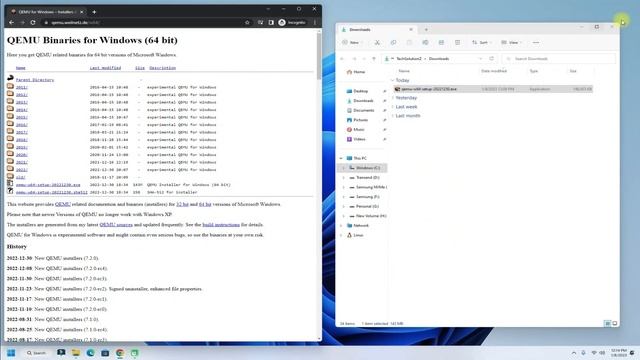Open a new tab in Chrome

pyautogui.click(x=94, y=12)
